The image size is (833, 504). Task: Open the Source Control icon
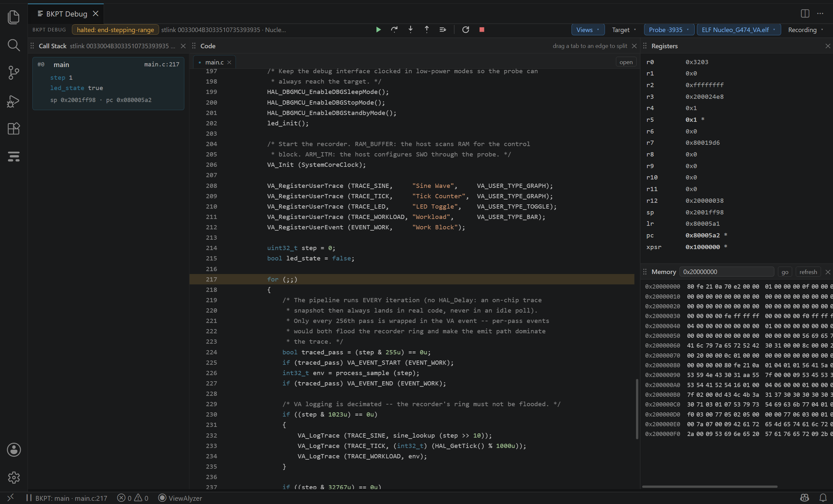(x=14, y=73)
